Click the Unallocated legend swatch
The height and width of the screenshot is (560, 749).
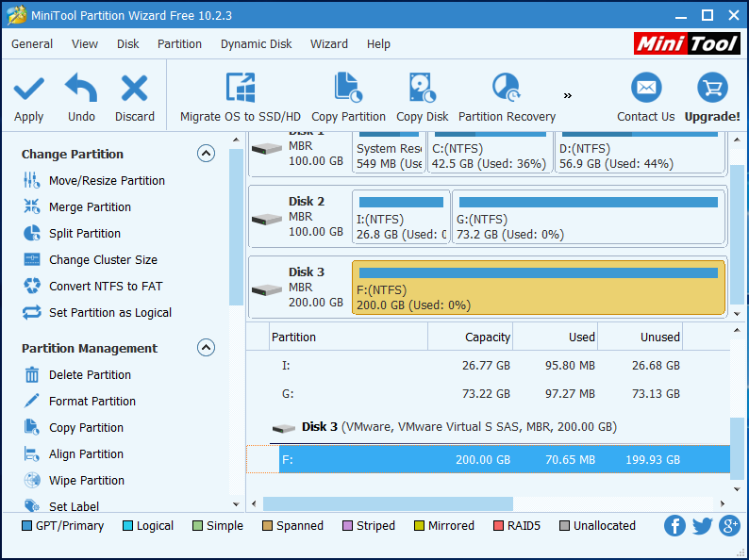(x=565, y=526)
